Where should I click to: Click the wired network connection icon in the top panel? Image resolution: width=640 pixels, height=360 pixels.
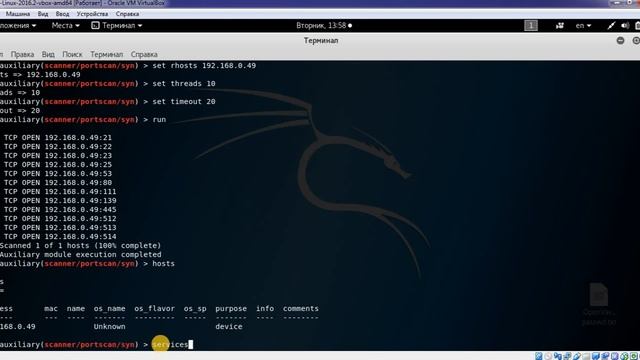611,26
